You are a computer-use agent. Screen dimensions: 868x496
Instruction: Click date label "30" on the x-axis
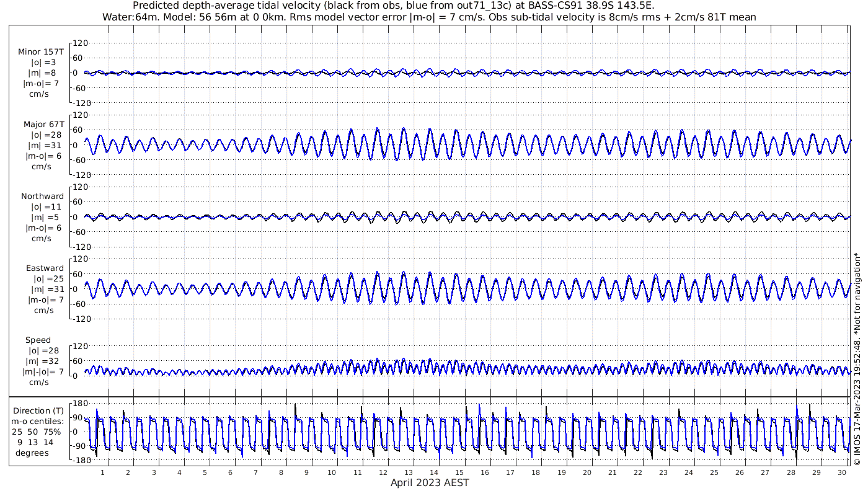[x=841, y=472]
